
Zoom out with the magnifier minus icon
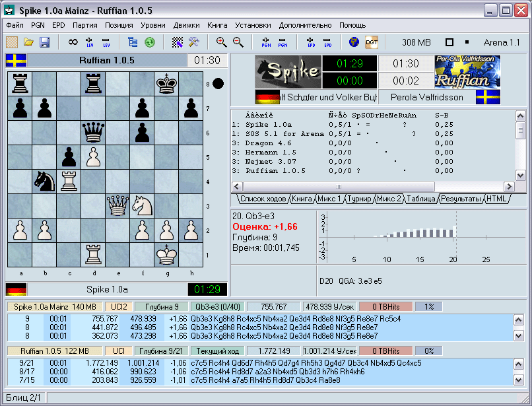238,42
